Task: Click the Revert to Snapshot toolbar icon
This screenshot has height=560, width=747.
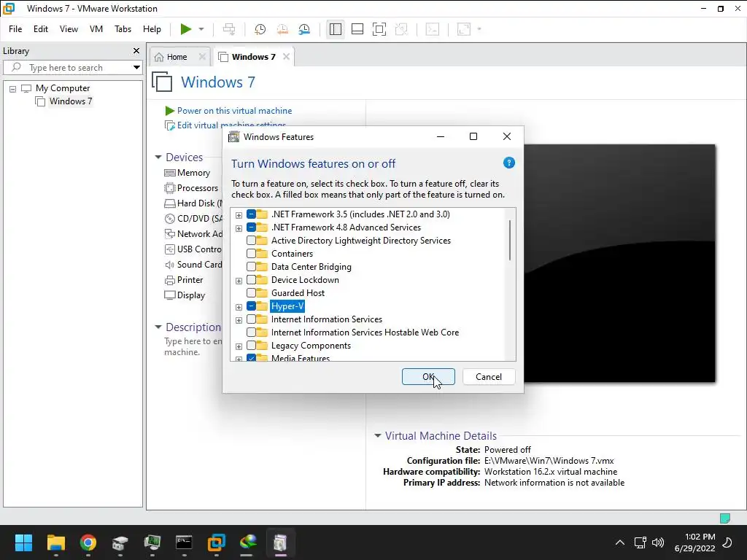Action: coord(282,29)
